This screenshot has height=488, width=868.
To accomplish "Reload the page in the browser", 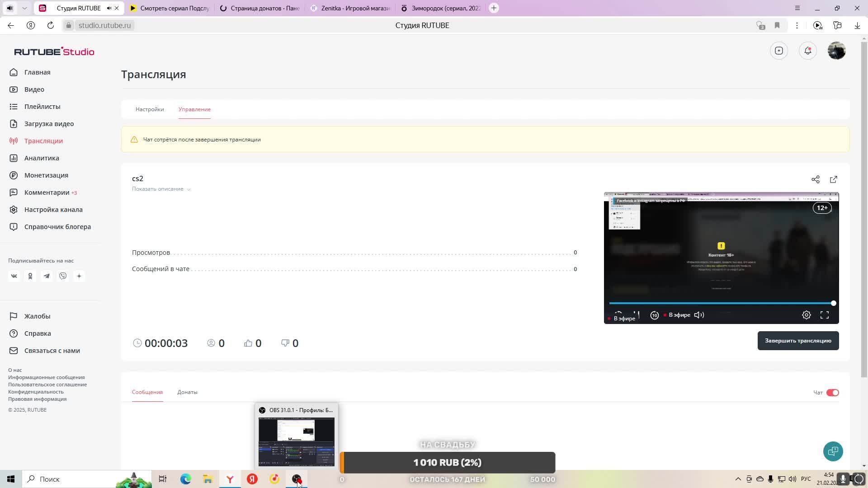I will (51, 25).
